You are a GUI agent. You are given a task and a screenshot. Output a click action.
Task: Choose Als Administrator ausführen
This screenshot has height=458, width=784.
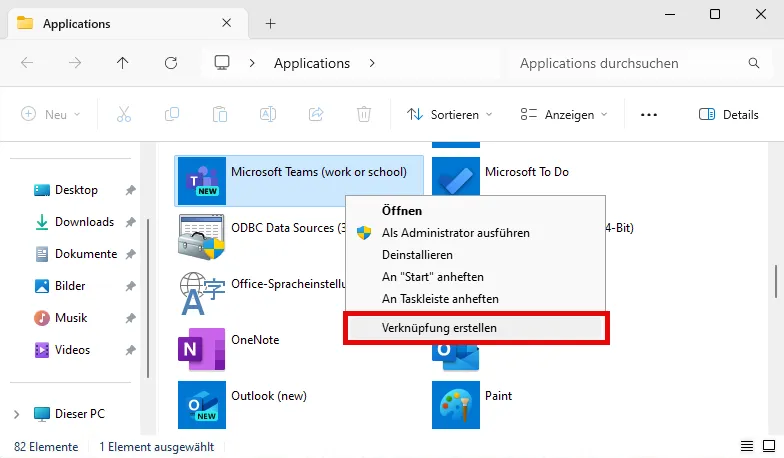(475, 232)
